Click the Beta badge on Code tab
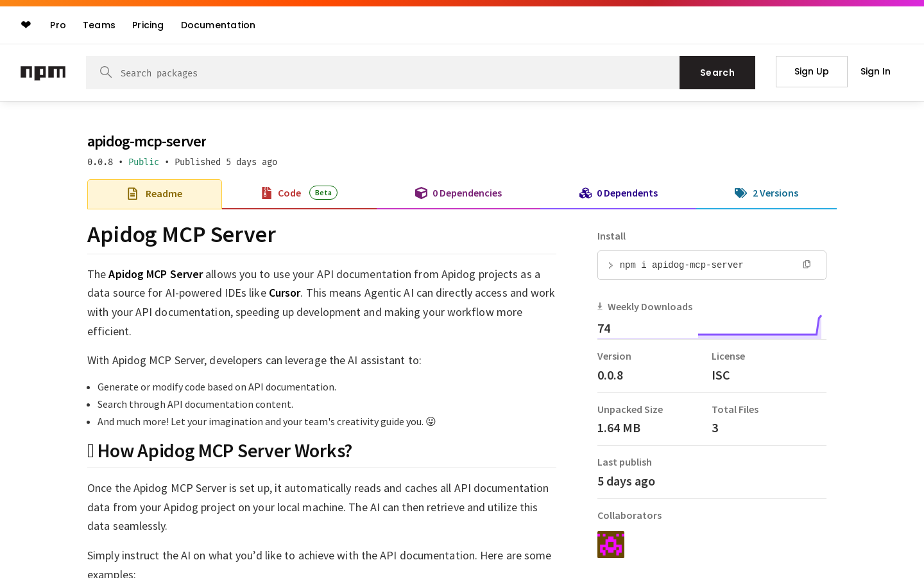This screenshot has width=924, height=578. tap(323, 193)
